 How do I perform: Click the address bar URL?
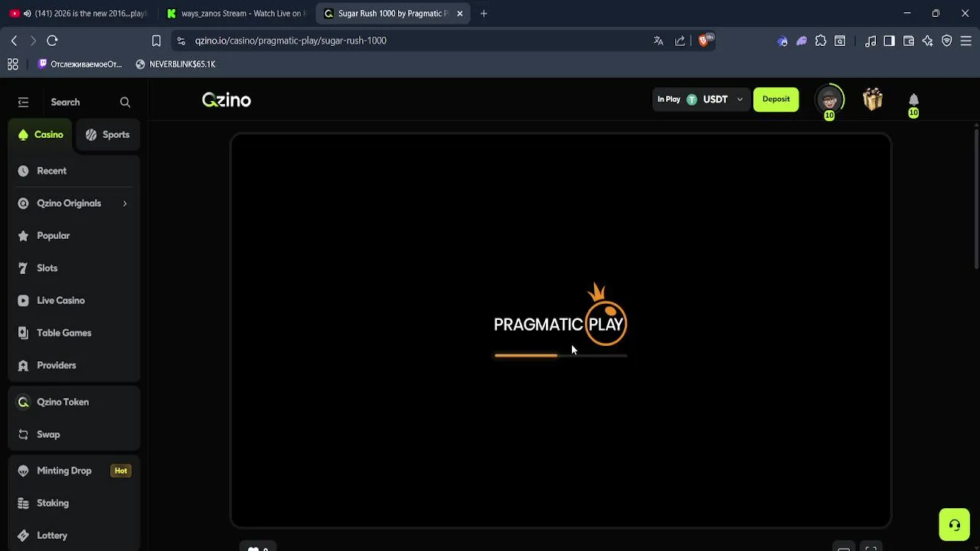coord(290,41)
